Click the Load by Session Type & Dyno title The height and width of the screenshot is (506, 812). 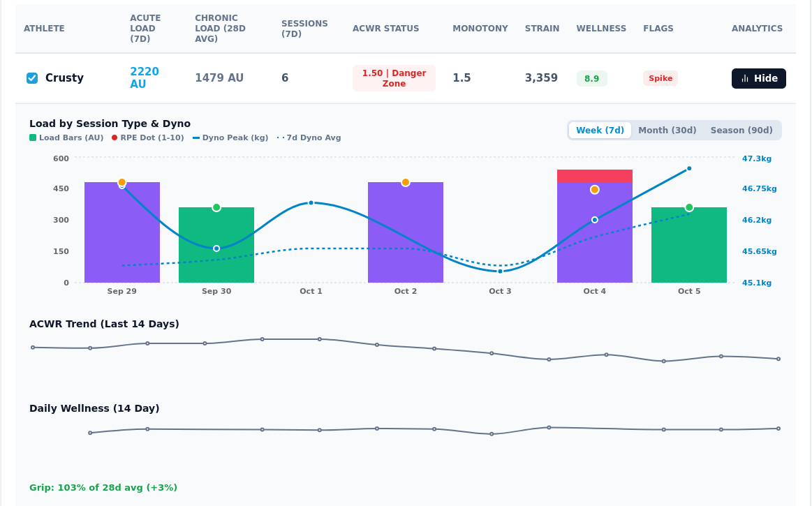110,124
